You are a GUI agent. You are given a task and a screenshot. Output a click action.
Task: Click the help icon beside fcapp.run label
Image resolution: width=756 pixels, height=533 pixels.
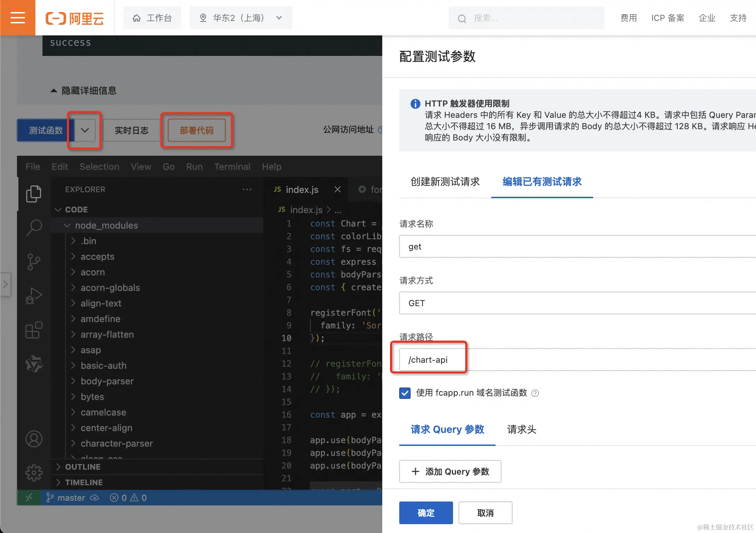(x=535, y=393)
